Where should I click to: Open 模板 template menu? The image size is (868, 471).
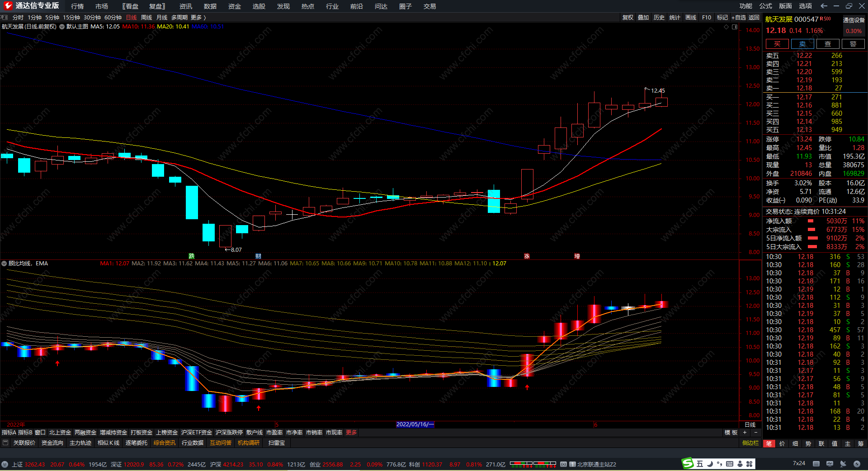[731, 433]
